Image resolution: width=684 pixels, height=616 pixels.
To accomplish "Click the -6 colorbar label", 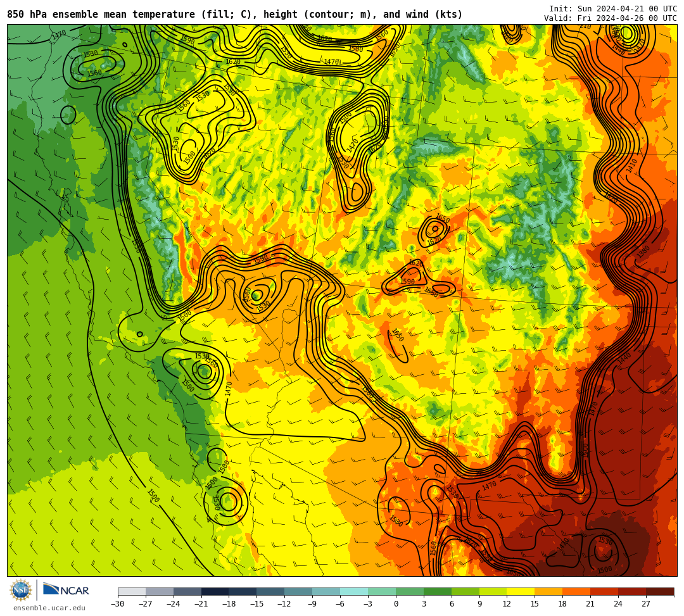I will (x=340, y=604).
